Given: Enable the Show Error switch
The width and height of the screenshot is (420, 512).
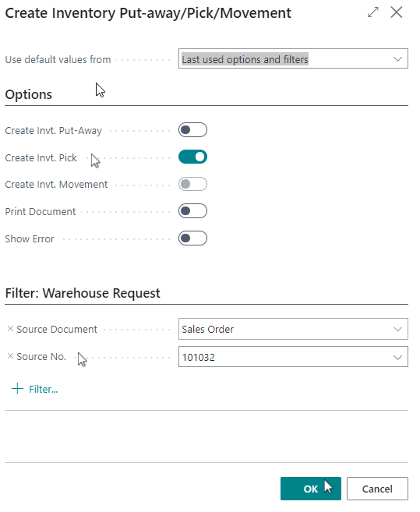Looking at the screenshot, I should [192, 238].
